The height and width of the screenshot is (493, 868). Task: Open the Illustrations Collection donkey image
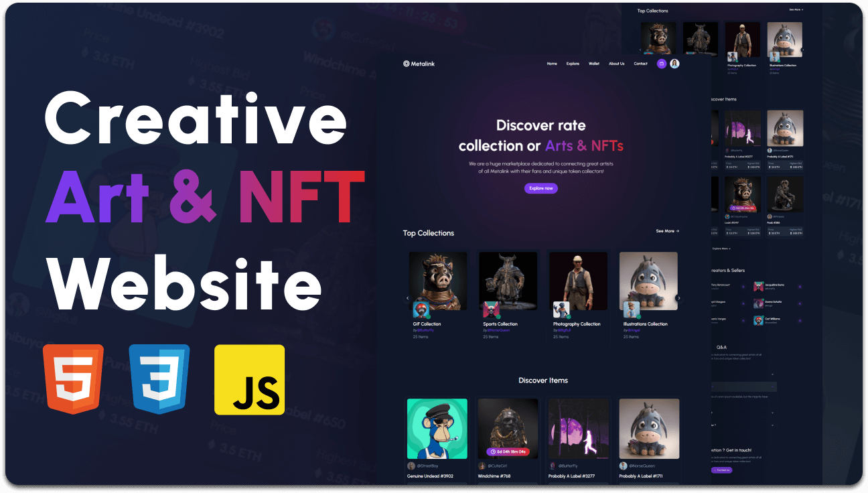click(x=648, y=281)
